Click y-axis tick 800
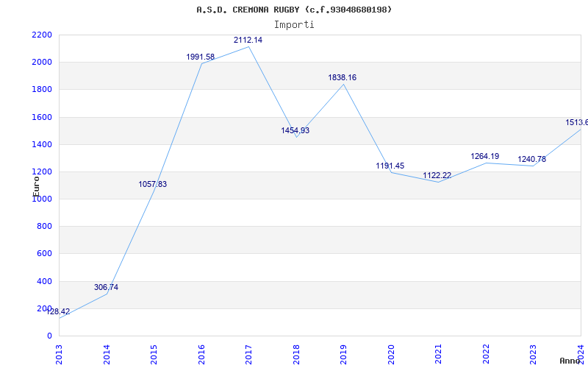This screenshot has width=588, height=368. pyautogui.click(x=44, y=227)
